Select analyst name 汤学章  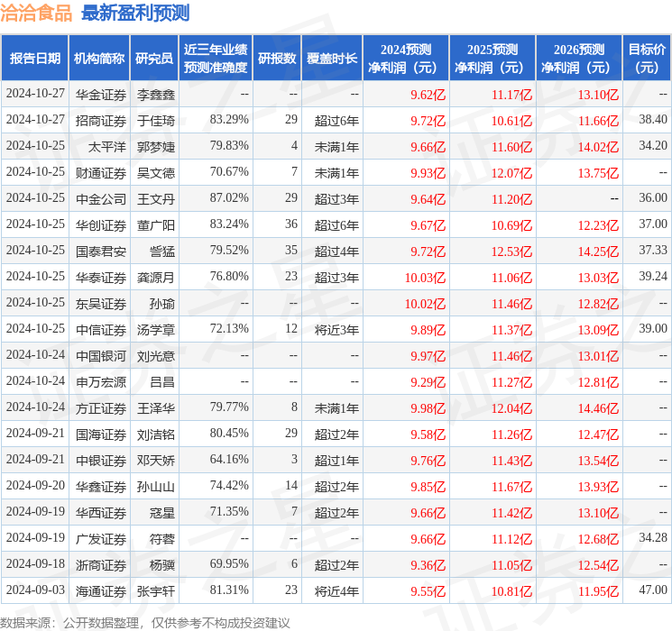point(156,330)
